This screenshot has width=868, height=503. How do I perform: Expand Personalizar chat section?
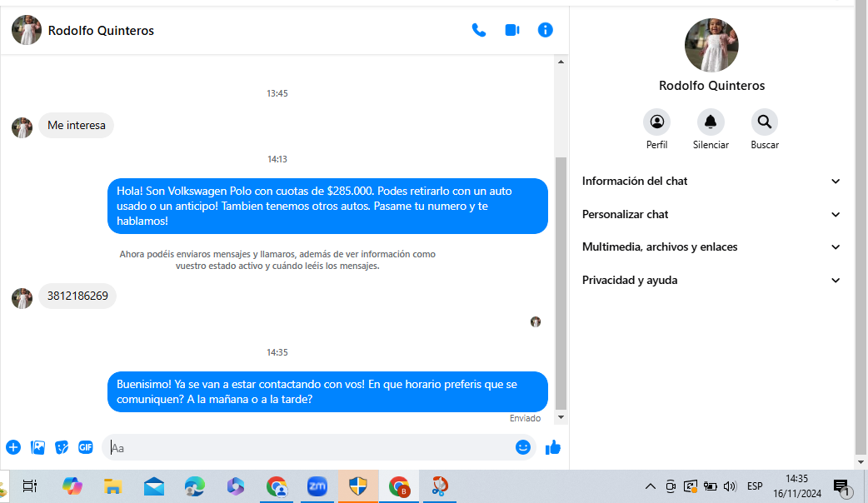pyautogui.click(x=711, y=214)
